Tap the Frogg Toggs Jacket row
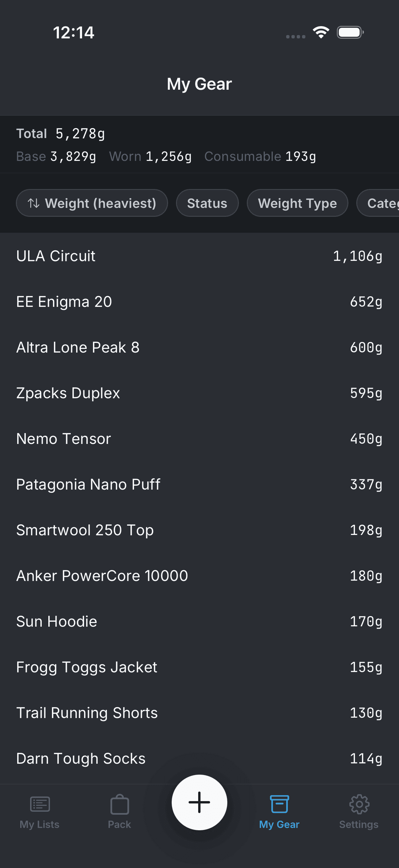This screenshot has height=868, width=399. (x=199, y=667)
